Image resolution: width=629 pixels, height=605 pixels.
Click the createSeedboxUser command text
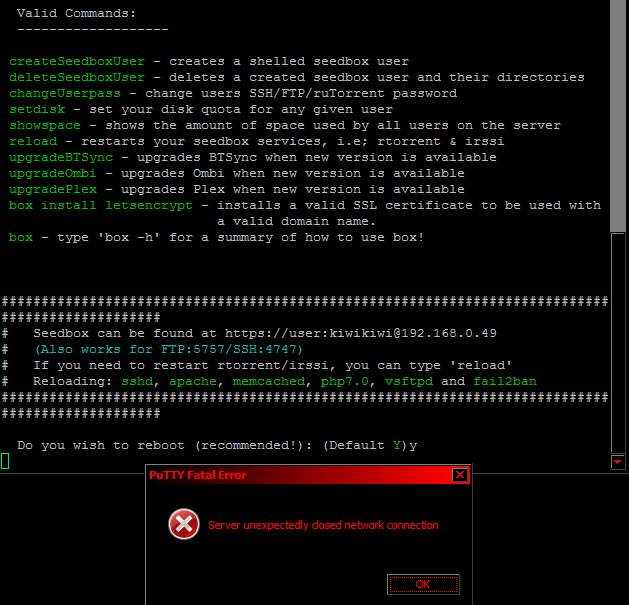[77, 61]
